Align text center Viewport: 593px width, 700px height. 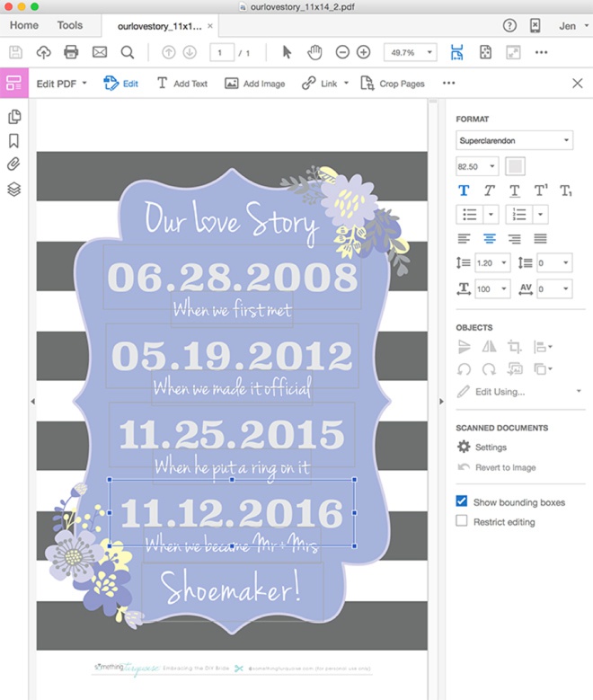pos(490,239)
